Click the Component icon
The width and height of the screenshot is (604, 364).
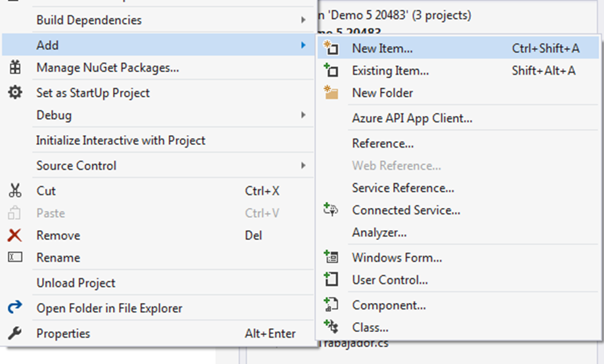[331, 305]
